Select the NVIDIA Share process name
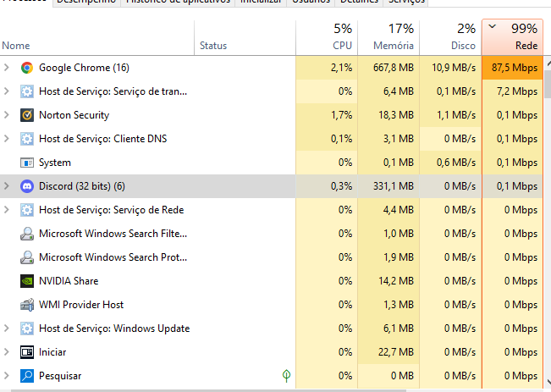 (69, 281)
